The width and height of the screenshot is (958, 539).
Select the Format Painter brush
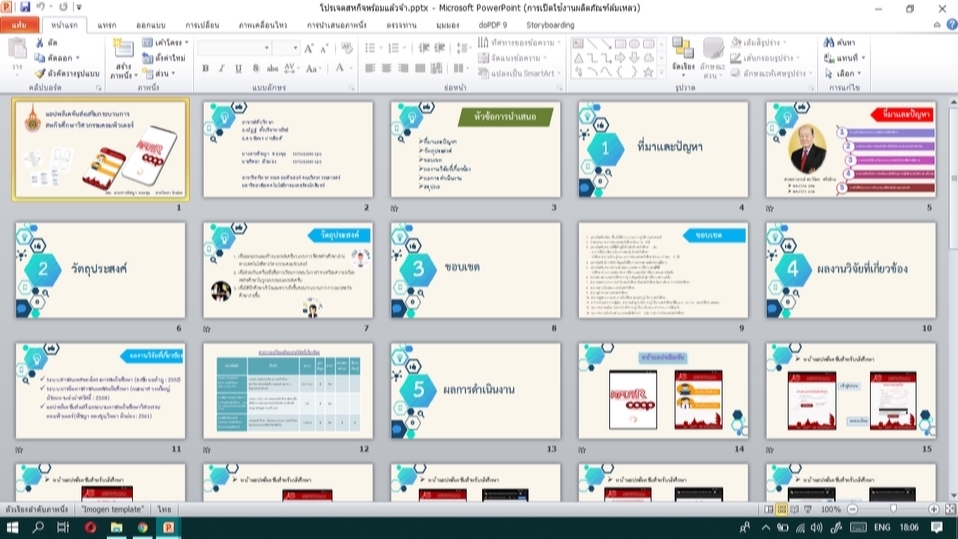pyautogui.click(x=40, y=73)
